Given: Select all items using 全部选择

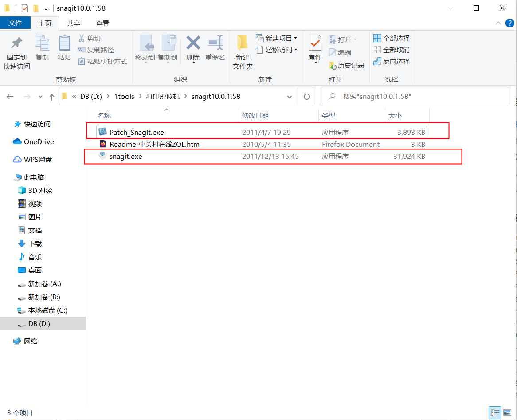Looking at the screenshot, I should (392, 38).
